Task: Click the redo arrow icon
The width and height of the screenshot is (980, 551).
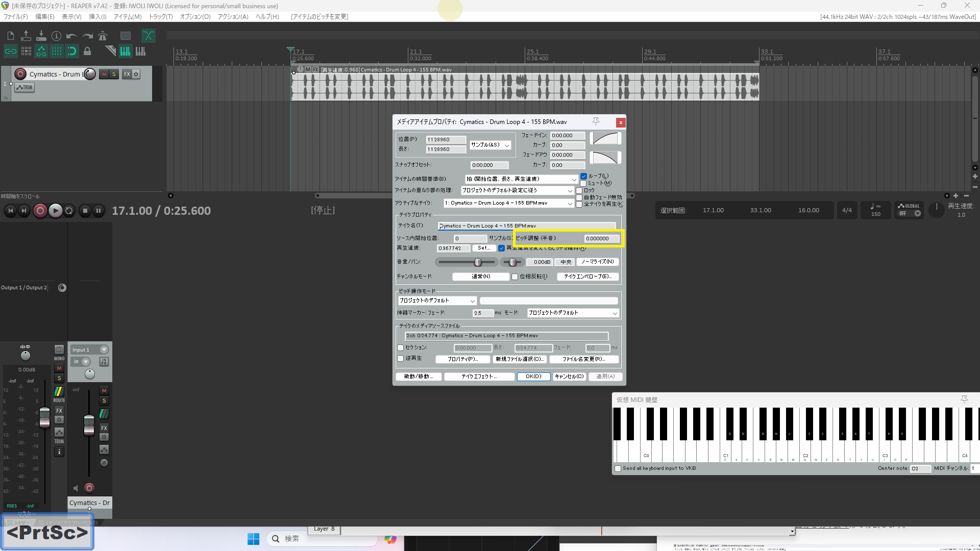Action: [87, 36]
